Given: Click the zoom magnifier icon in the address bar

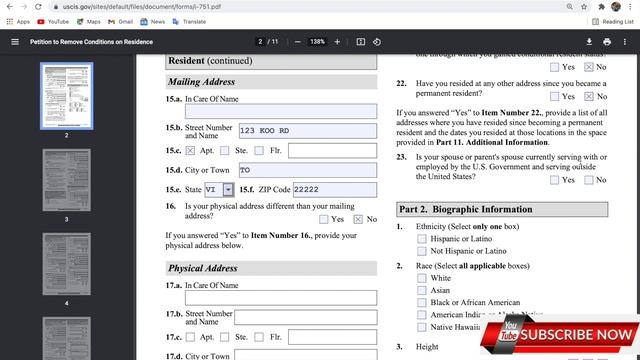Looking at the screenshot, I should tap(569, 7).
